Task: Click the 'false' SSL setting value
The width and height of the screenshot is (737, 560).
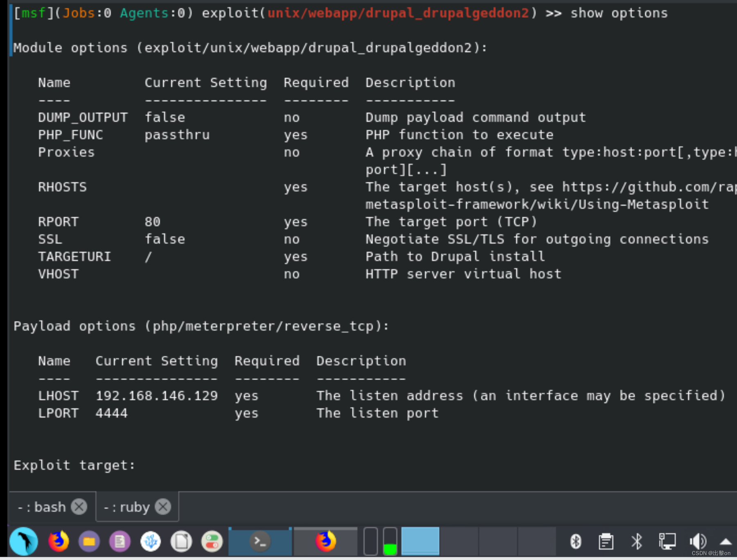Action: pos(165,239)
